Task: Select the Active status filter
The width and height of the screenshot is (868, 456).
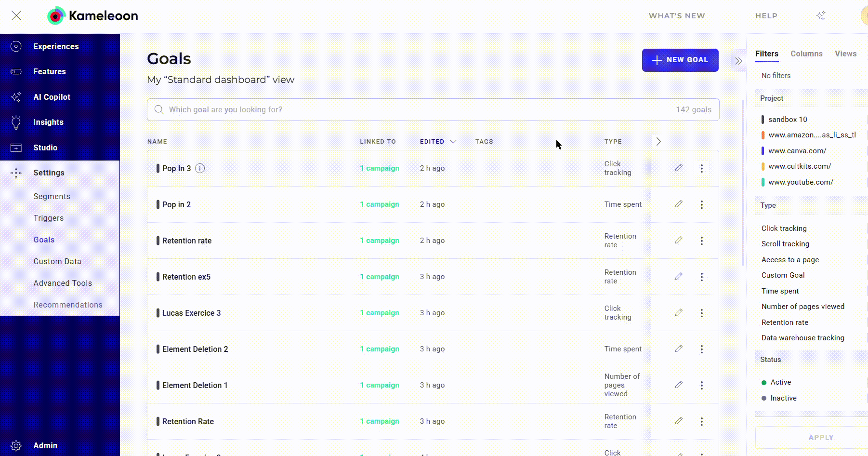Action: 780,382
